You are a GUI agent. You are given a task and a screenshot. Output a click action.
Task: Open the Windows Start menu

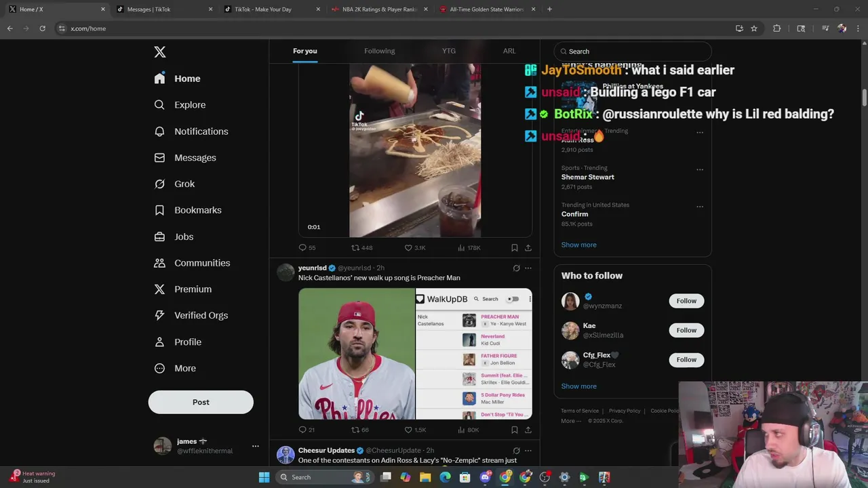264,477
